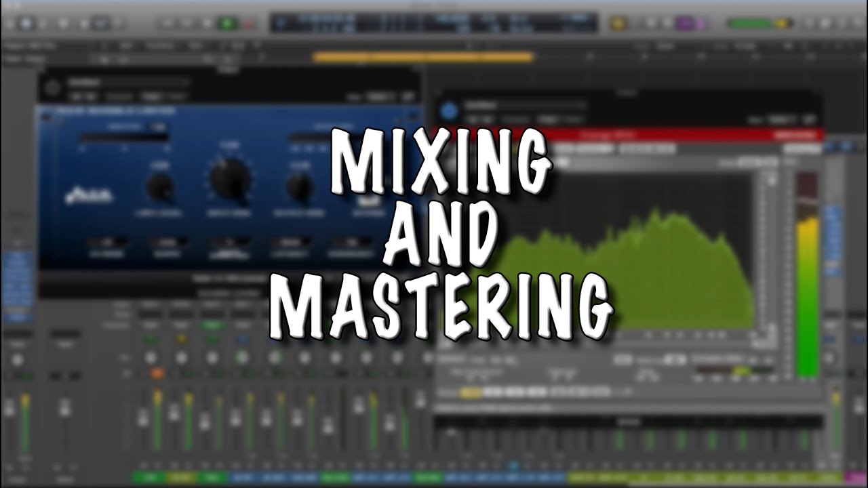Toggle the orange lit button in mixer strip
The image size is (868, 488).
157,373
